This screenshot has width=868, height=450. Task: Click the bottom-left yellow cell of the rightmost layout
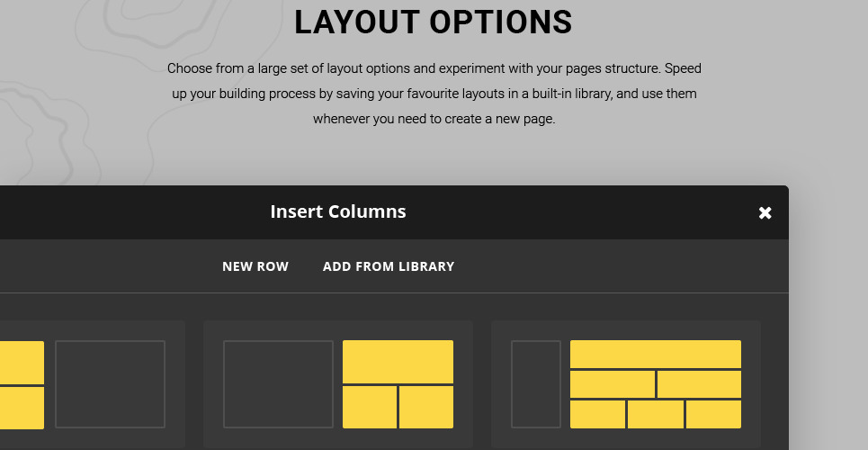[598, 415]
